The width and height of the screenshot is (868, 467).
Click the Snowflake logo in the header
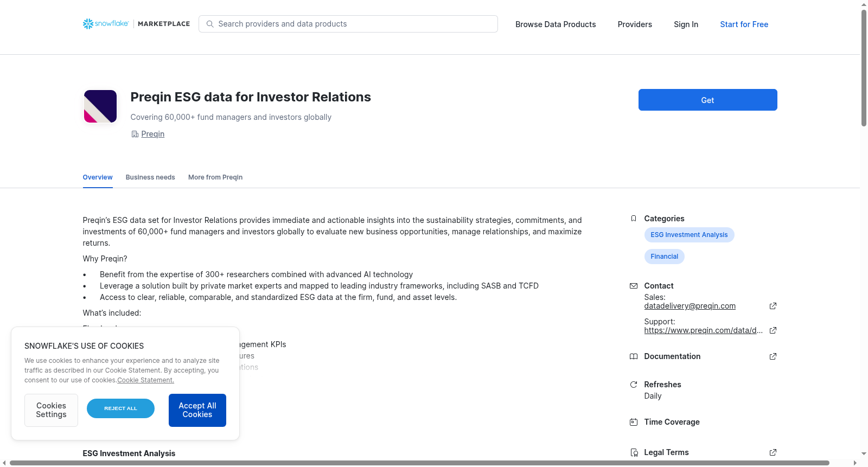tap(106, 24)
